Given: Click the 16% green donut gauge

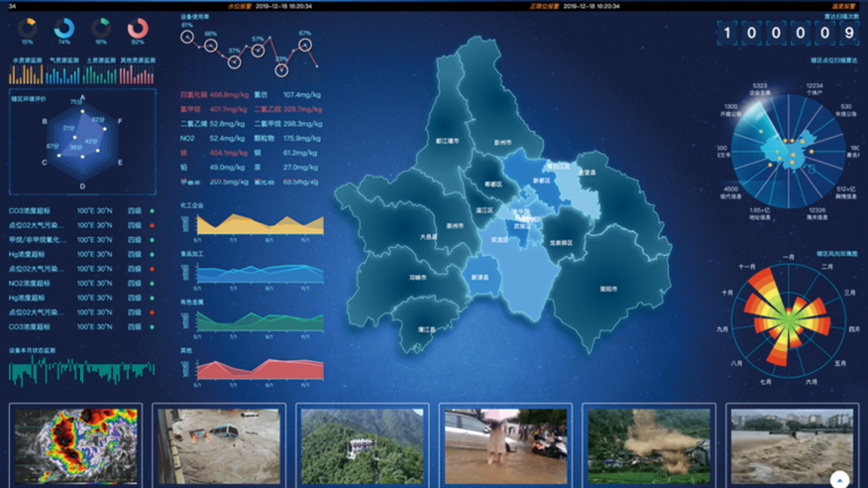Looking at the screenshot, I should (x=101, y=28).
